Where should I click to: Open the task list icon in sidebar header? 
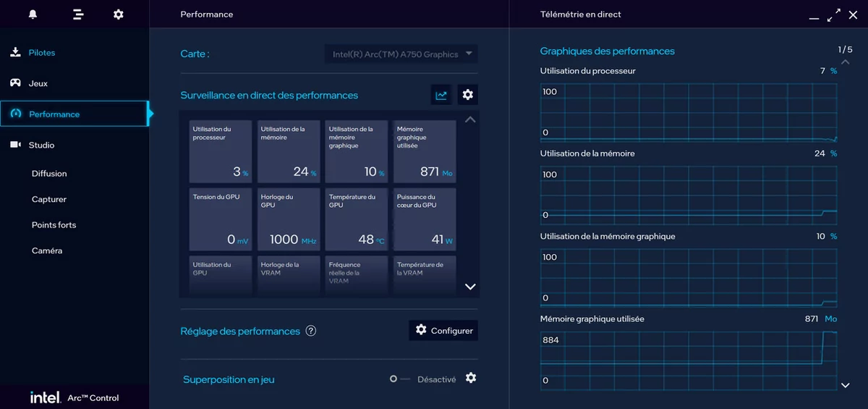[x=78, y=14]
